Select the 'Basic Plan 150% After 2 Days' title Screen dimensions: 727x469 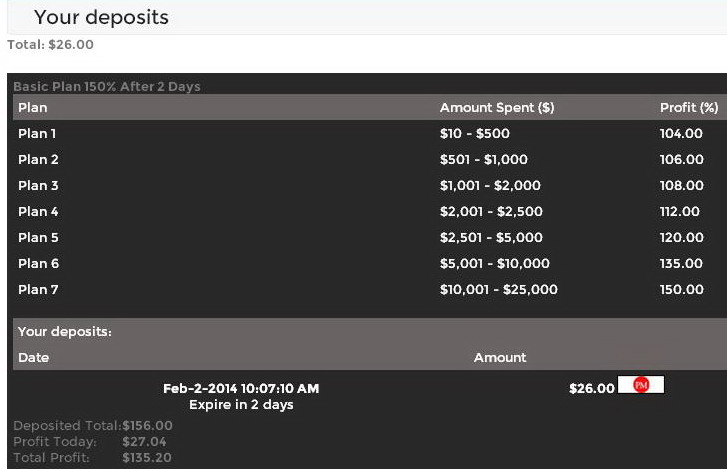[x=107, y=87]
